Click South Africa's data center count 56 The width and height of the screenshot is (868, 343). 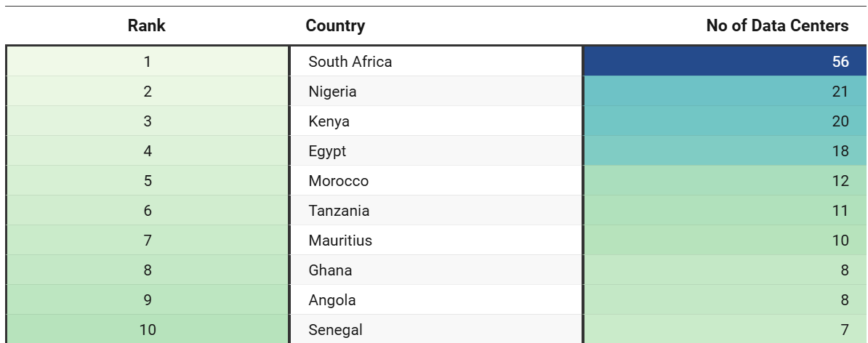click(840, 62)
